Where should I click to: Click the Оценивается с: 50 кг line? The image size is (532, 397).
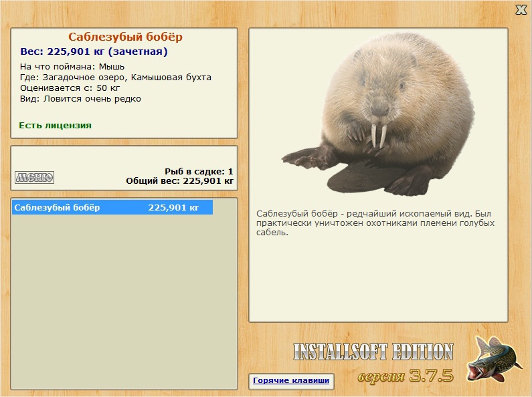tap(70, 88)
